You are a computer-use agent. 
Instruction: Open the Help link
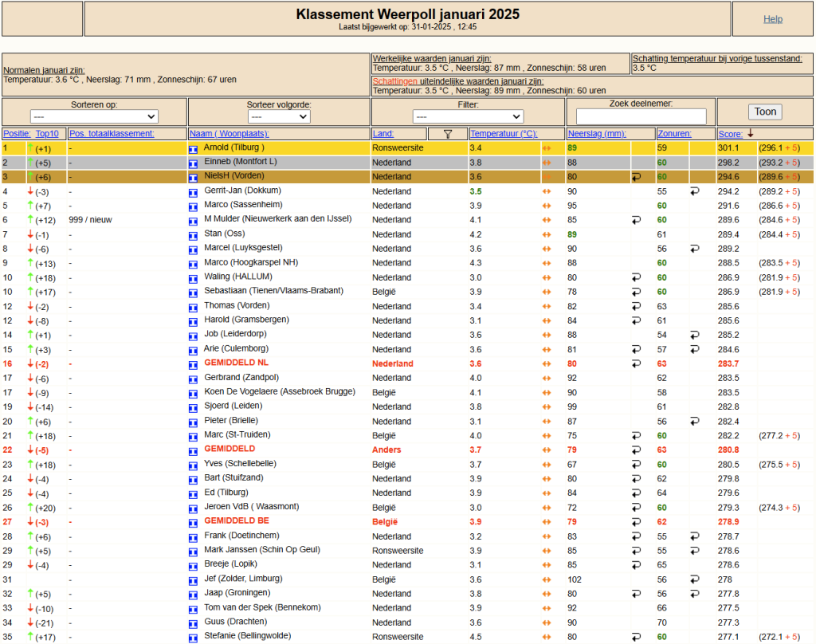(773, 19)
